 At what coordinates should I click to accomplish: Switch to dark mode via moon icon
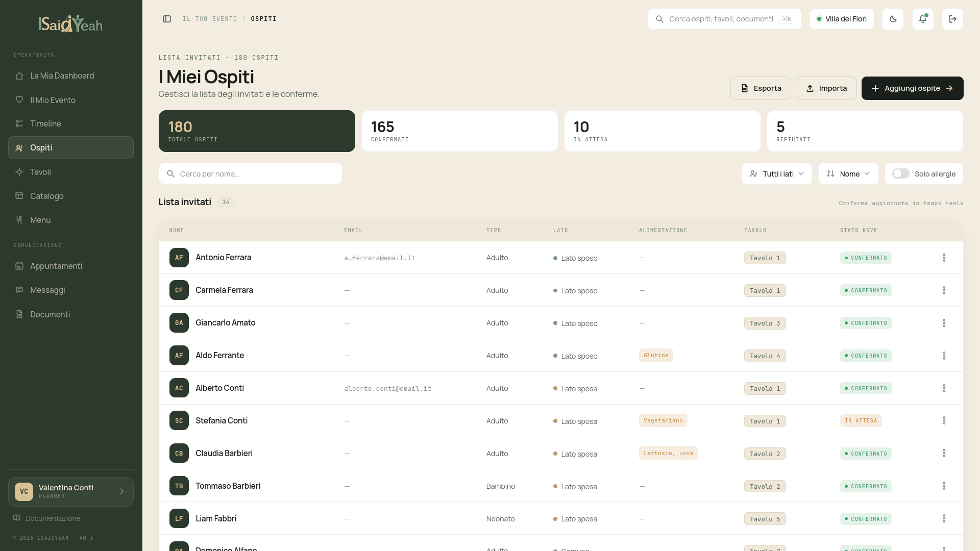coord(893,19)
